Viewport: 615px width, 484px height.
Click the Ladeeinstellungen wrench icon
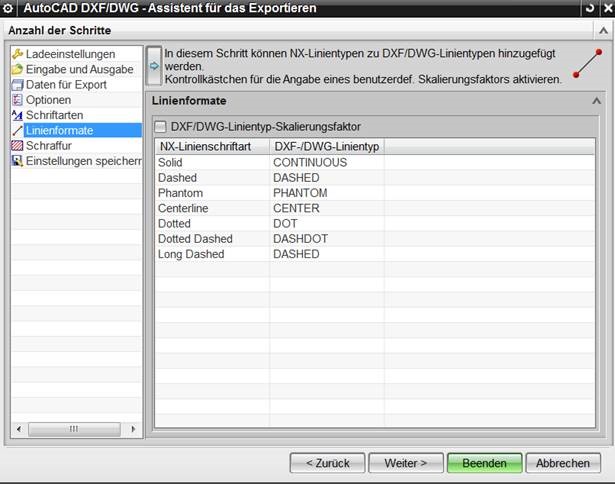point(17,54)
